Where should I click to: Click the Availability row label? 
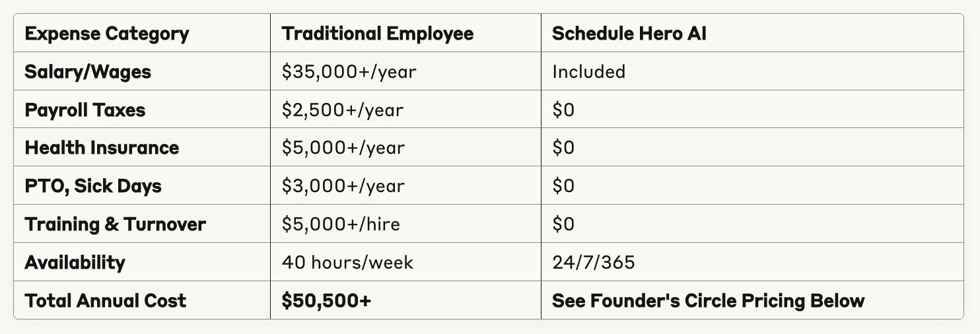(75, 262)
